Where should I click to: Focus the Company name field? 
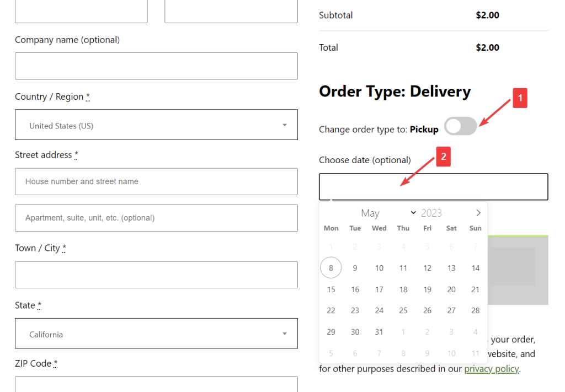[156, 66]
